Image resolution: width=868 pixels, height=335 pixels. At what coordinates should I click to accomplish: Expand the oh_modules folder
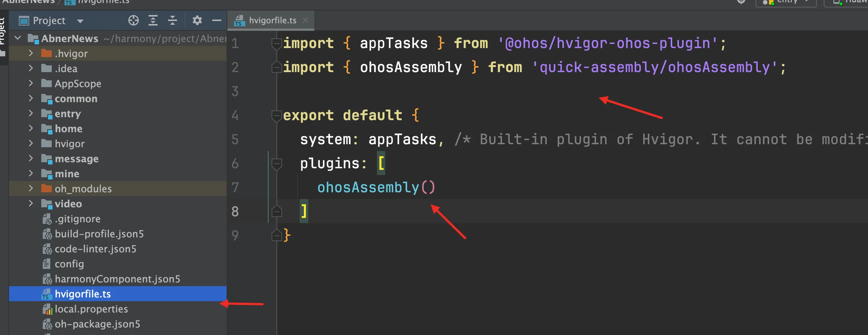point(31,189)
